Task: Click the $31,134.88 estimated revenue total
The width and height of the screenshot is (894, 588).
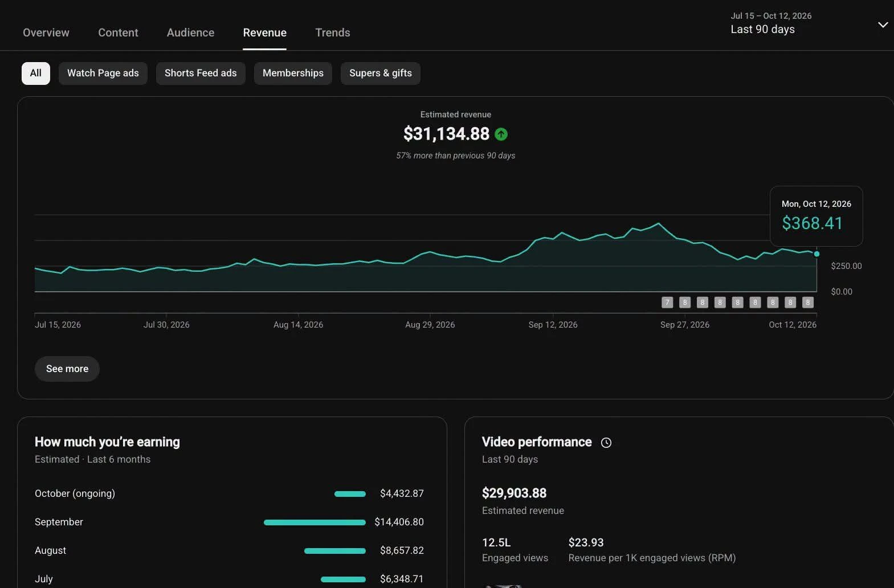Action: (x=446, y=134)
